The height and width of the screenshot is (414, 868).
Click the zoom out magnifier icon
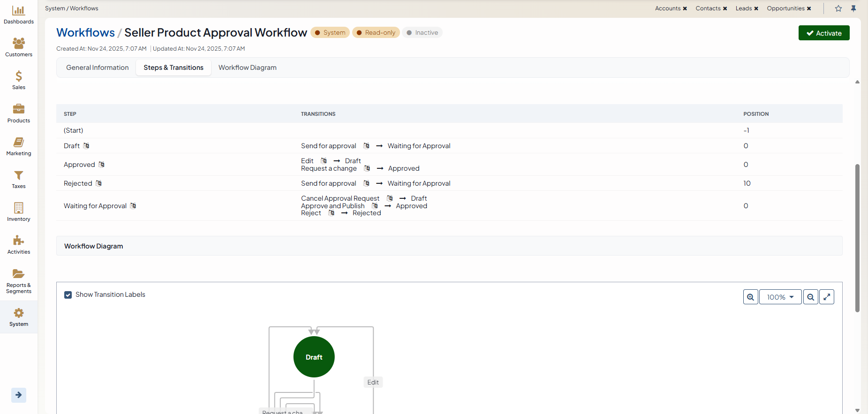coord(810,297)
